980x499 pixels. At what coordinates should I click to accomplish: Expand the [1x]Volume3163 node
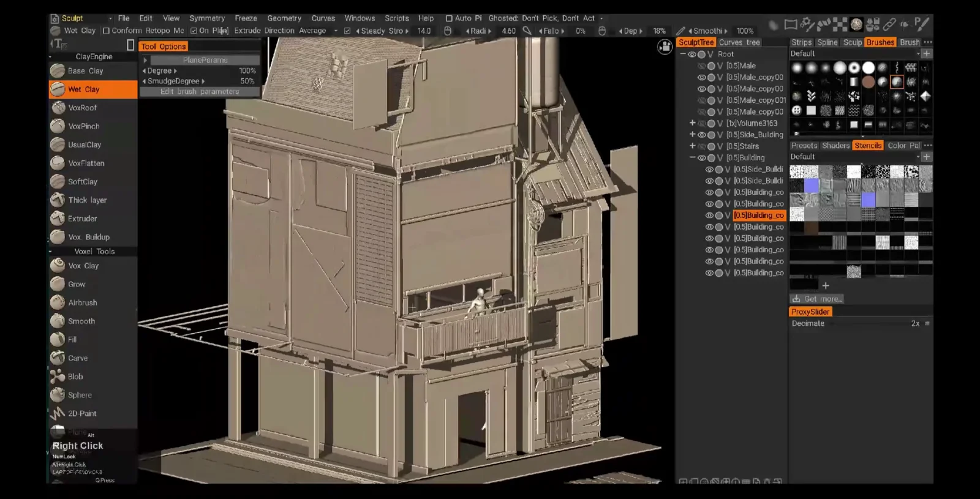click(x=693, y=123)
